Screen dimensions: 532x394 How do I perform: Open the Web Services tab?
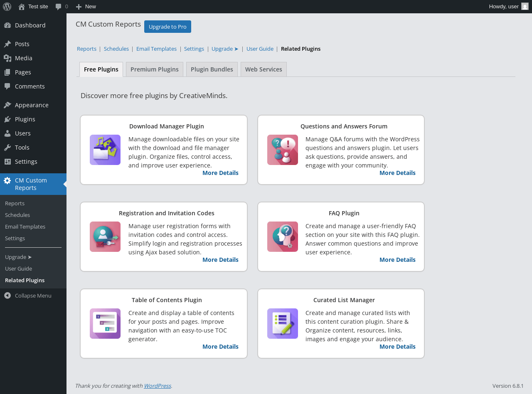point(264,69)
